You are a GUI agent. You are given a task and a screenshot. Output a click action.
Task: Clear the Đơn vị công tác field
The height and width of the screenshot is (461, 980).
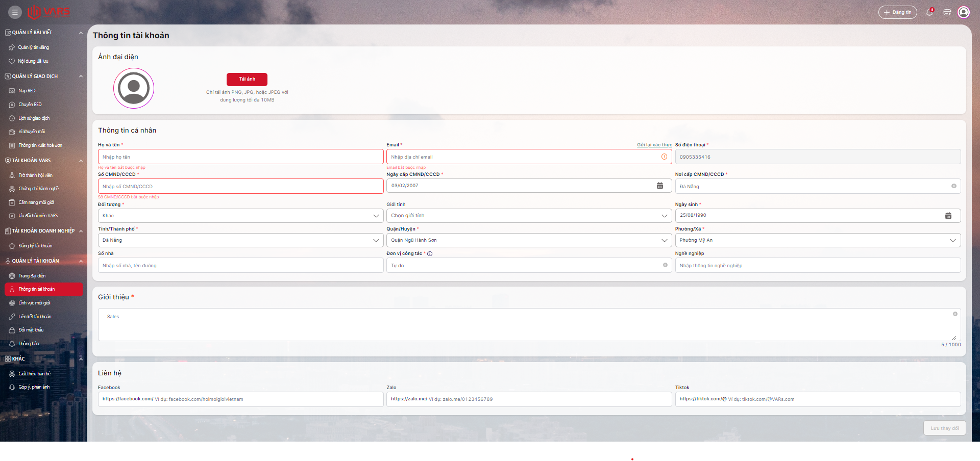tap(665, 265)
